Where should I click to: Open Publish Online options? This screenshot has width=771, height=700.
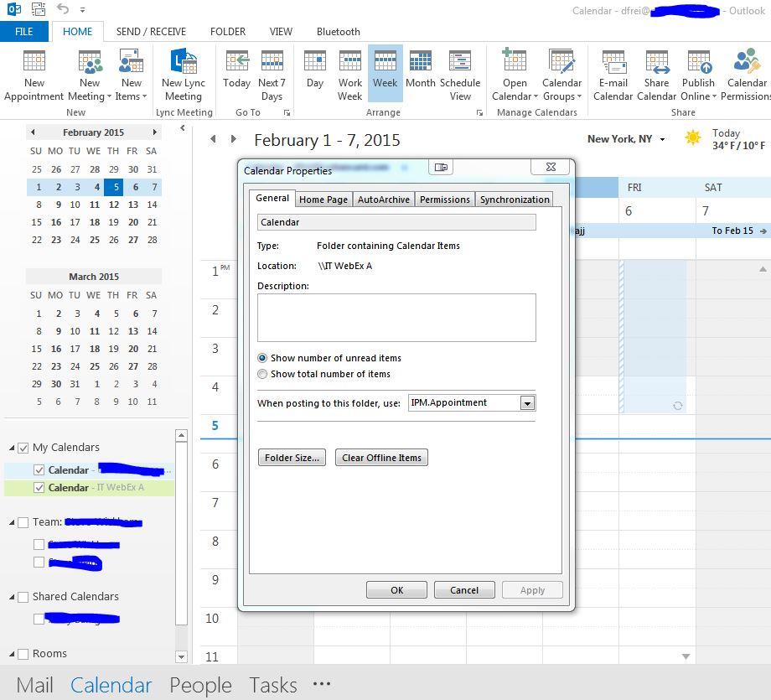coord(698,75)
